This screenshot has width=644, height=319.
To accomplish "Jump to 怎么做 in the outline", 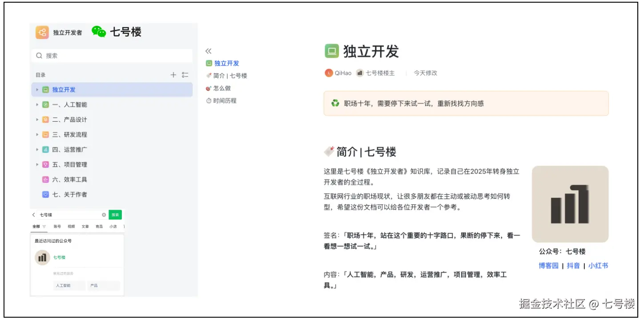I will coord(222,88).
